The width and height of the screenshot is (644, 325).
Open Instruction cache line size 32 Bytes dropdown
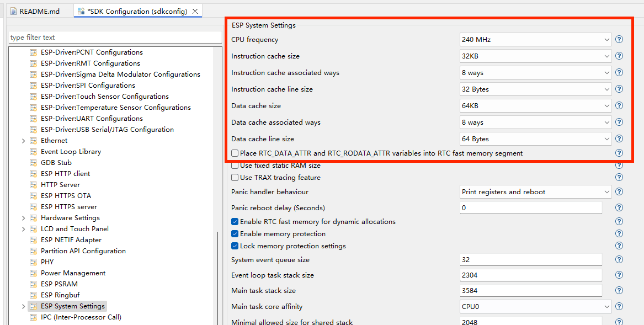[x=536, y=89]
